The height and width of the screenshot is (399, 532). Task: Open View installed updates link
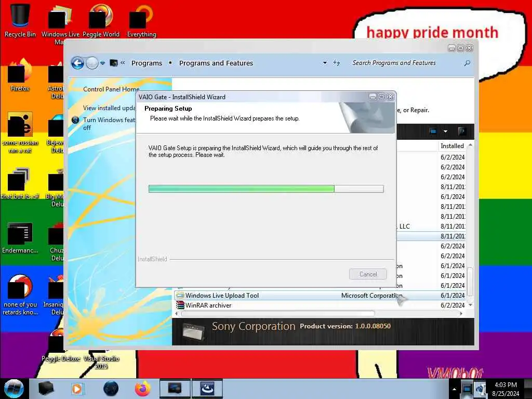pyautogui.click(x=109, y=108)
